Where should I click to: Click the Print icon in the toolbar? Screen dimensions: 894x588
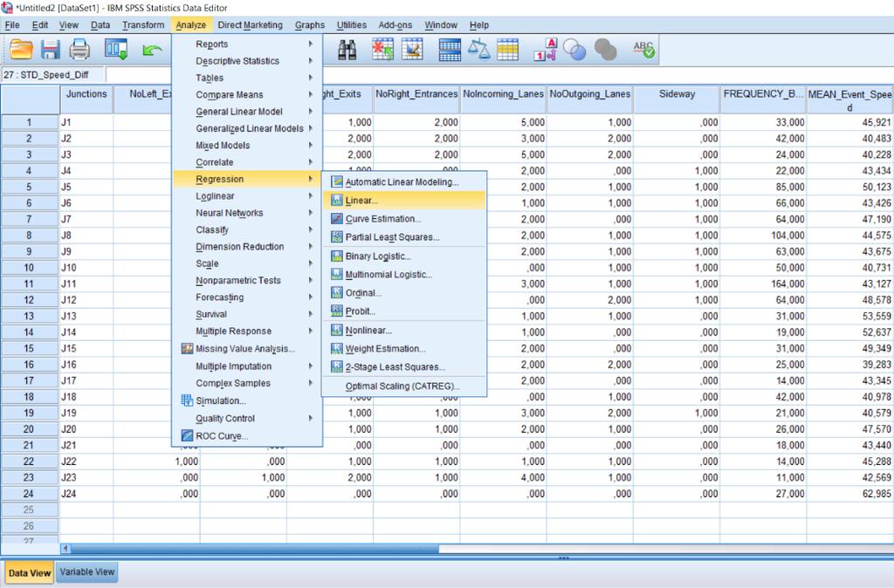click(79, 50)
